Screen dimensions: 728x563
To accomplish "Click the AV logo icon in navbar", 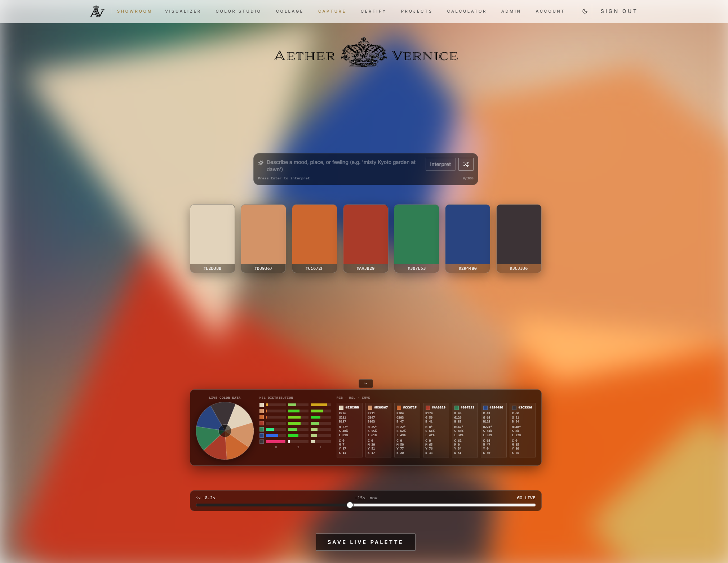I will (x=97, y=11).
